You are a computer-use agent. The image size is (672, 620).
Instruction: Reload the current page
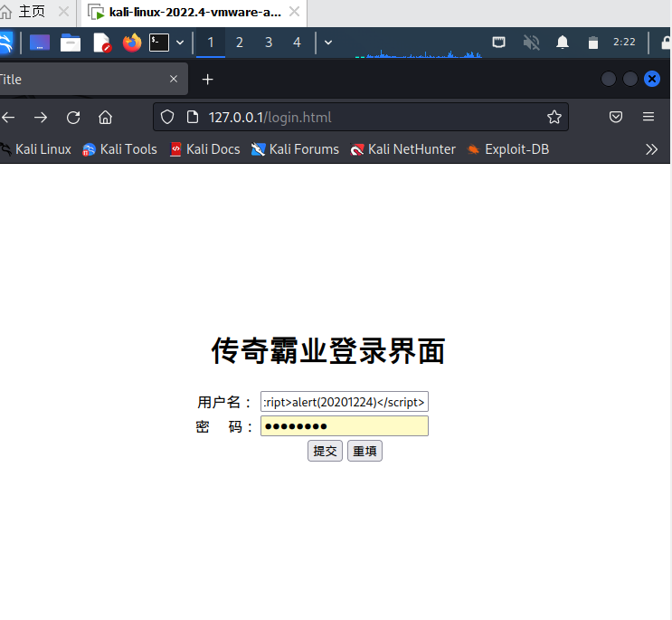click(73, 117)
